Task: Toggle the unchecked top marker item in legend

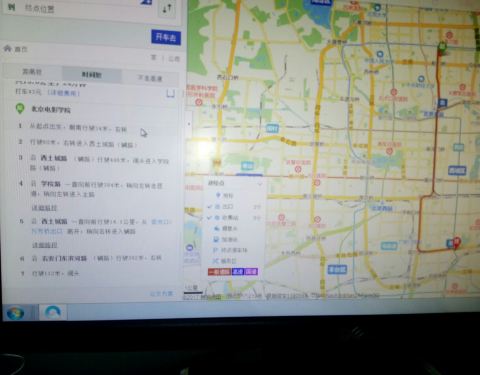Action: (x=224, y=195)
